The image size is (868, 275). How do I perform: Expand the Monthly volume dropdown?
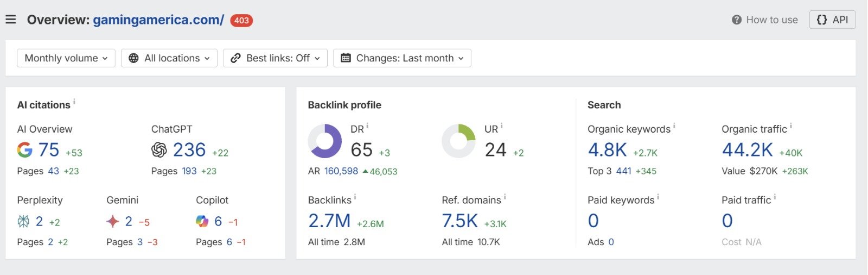click(x=66, y=58)
